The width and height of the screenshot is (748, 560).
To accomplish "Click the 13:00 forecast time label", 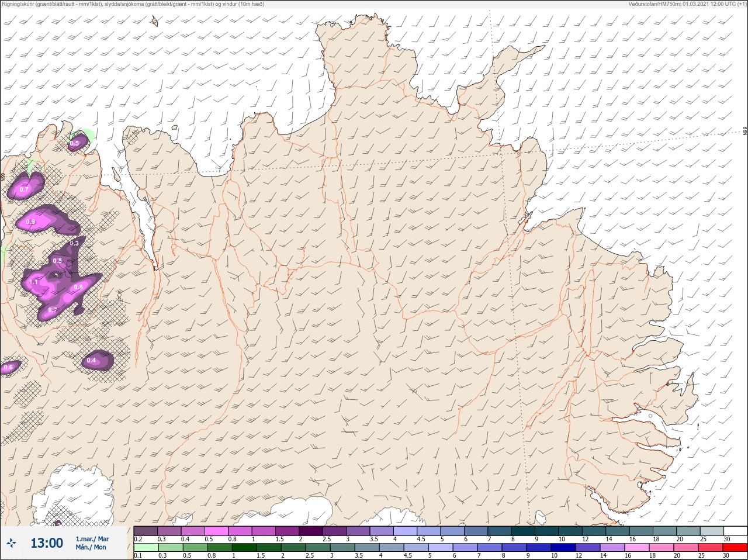I will (47, 543).
